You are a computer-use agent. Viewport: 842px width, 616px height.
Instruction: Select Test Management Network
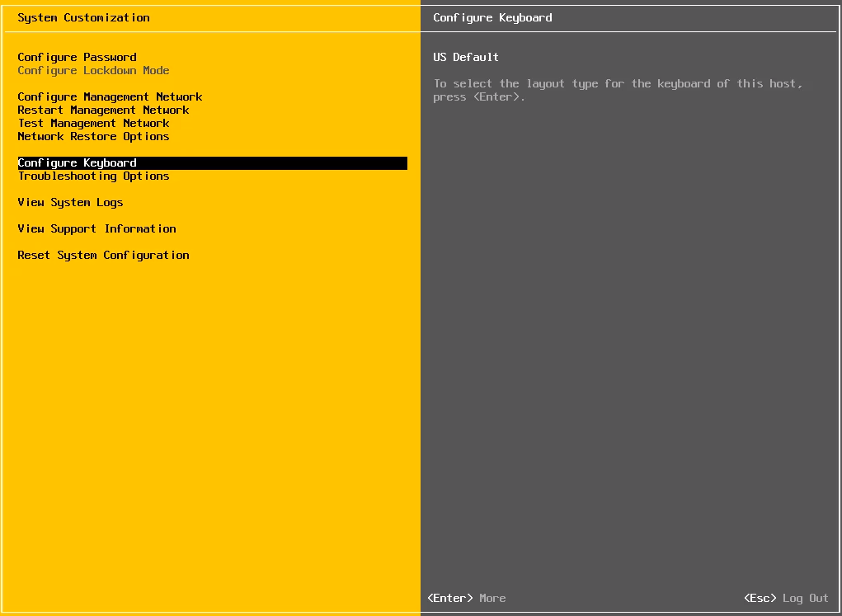coord(93,123)
